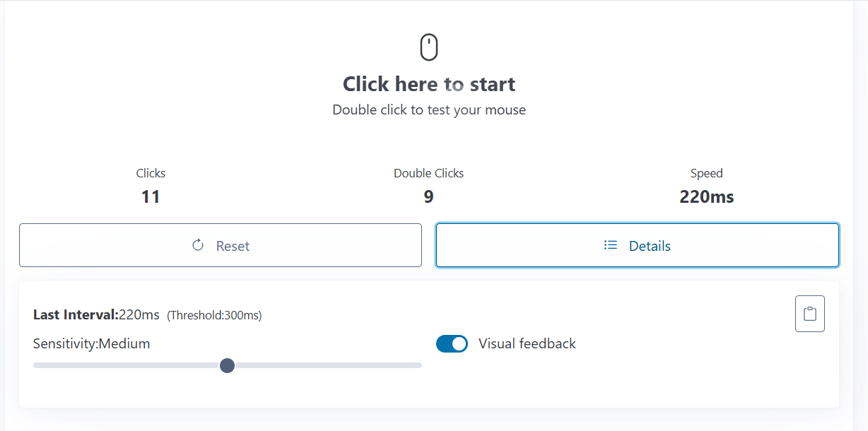Click the bulleted list icon next to Details text
The height and width of the screenshot is (431, 868).
(x=610, y=245)
